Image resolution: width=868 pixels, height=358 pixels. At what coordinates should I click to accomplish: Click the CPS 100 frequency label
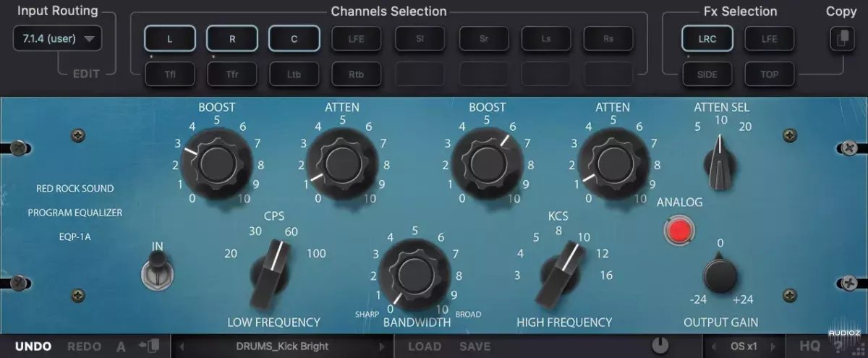click(316, 253)
